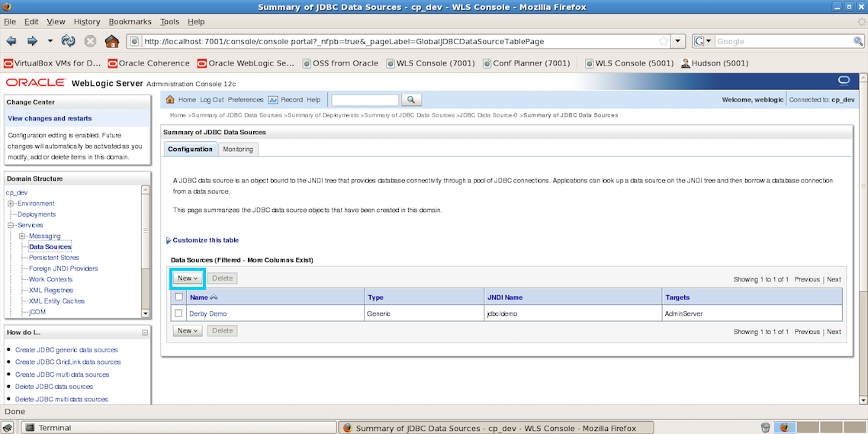Toggle the select-all checkbox in table header
The width and height of the screenshot is (868, 434).
pos(179,297)
